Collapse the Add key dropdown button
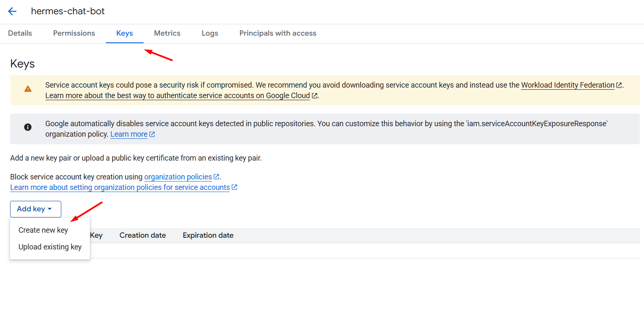 click(36, 209)
